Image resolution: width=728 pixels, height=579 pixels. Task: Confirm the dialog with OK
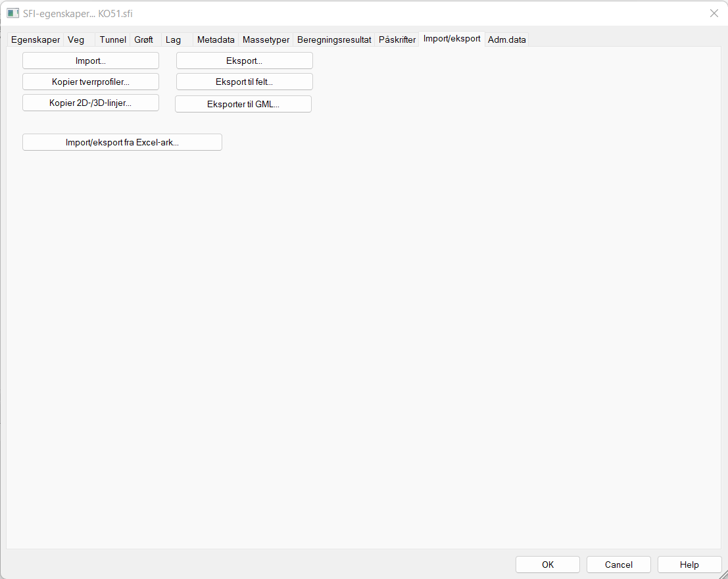click(x=548, y=565)
